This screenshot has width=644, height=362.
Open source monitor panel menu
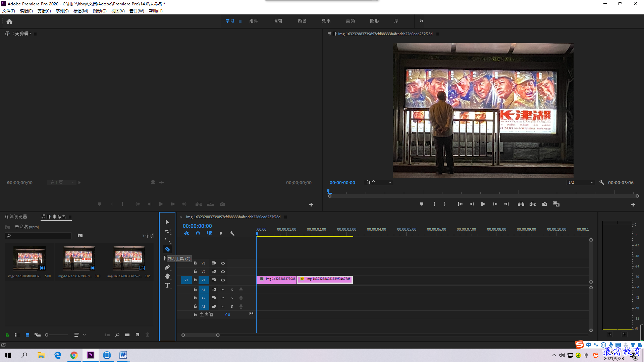point(35,34)
